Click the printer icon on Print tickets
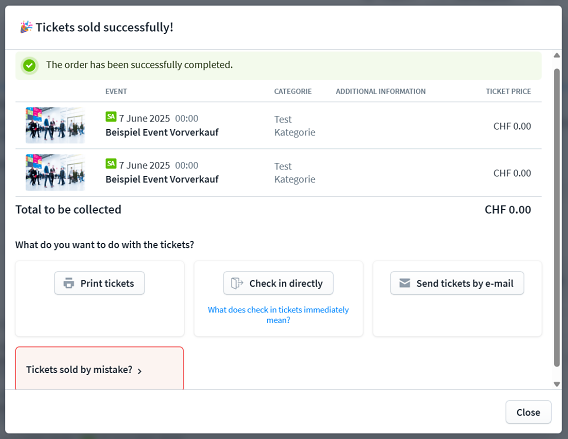 (69, 283)
